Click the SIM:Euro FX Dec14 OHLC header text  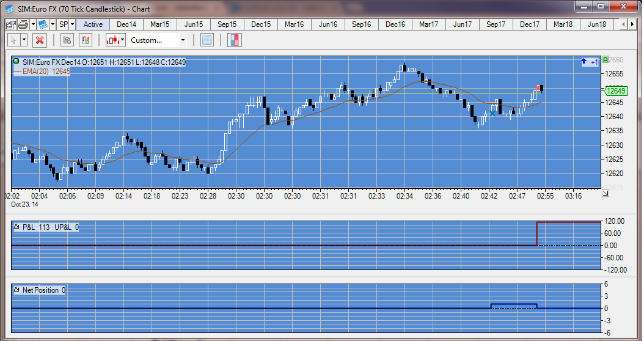[104, 62]
